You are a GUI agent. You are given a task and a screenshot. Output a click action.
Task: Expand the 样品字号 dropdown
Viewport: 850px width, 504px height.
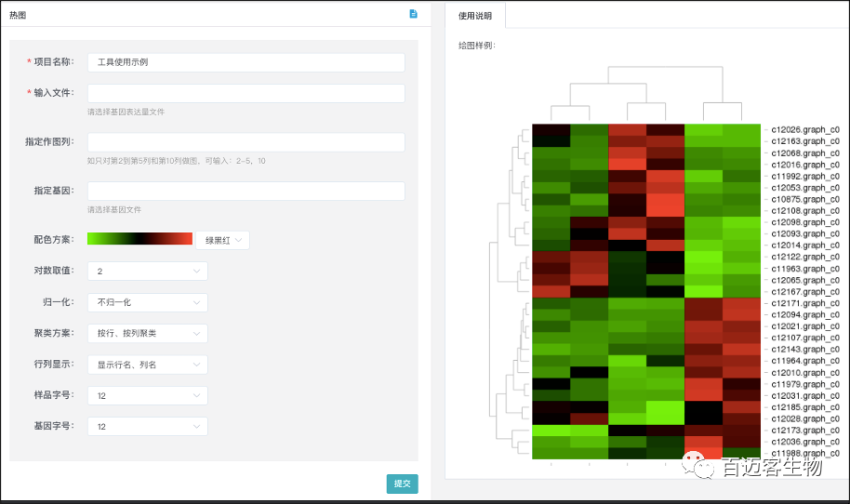point(147,395)
